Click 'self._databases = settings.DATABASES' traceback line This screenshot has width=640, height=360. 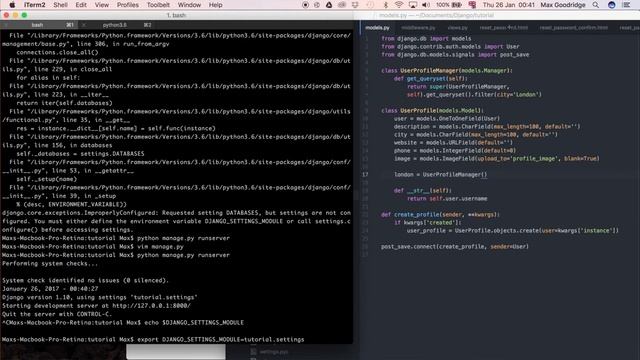[x=80, y=154]
